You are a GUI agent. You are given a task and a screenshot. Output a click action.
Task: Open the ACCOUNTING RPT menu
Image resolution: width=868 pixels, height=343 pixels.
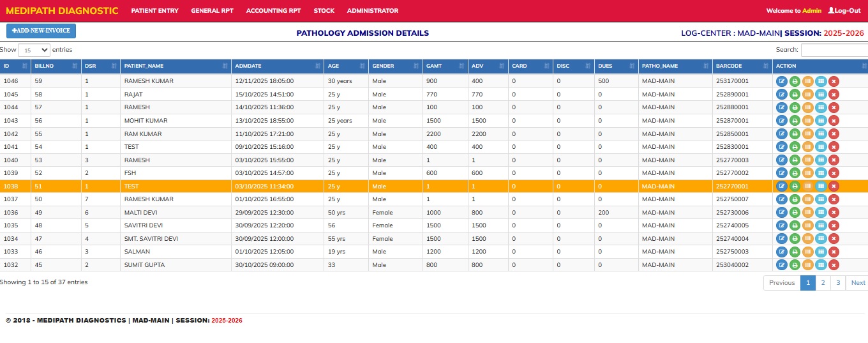click(273, 11)
